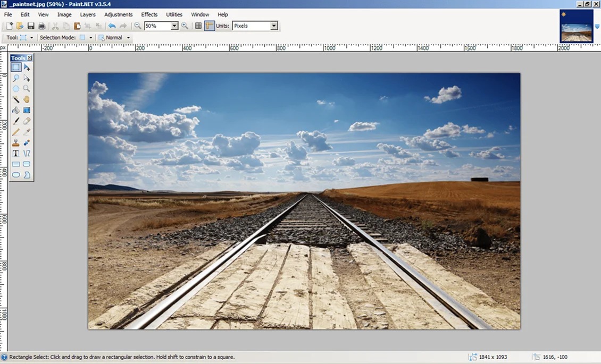The image size is (601, 364).
Task: Select the Paint Bucket tool
Action: (x=16, y=110)
